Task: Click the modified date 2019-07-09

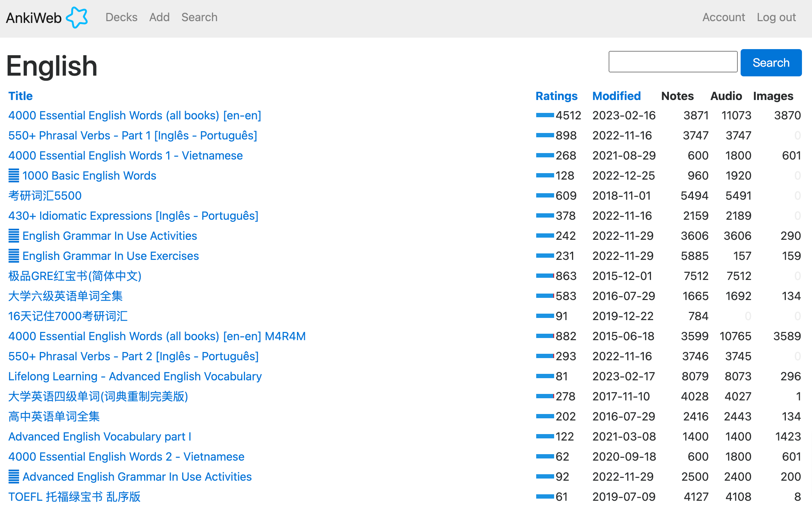Action: tap(624, 497)
